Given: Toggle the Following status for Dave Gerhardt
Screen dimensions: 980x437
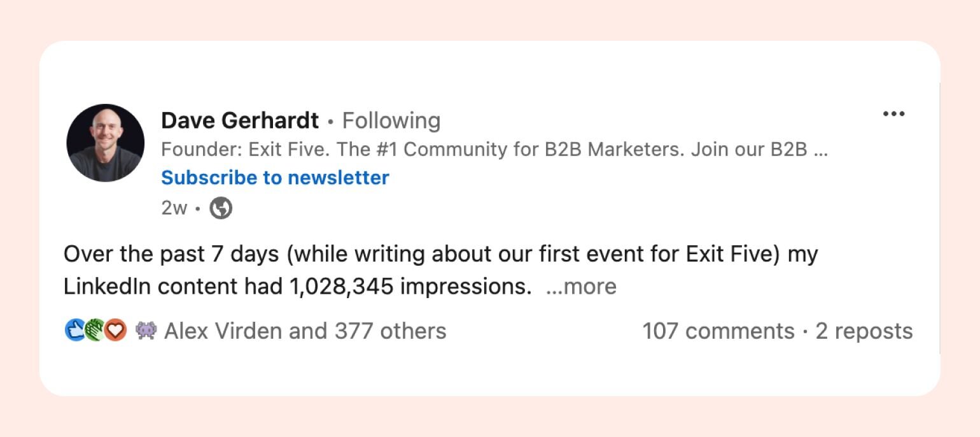Looking at the screenshot, I should [x=391, y=120].
